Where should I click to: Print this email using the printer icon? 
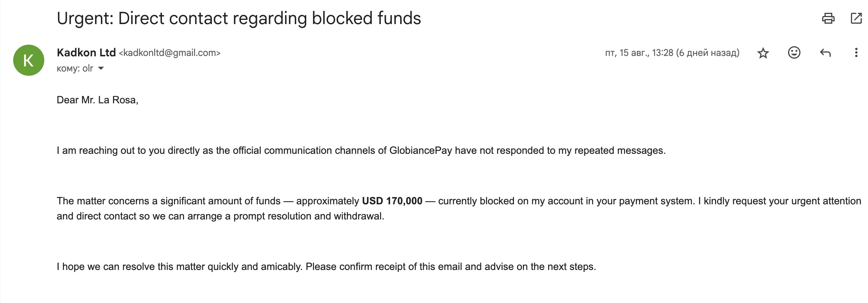(x=828, y=18)
